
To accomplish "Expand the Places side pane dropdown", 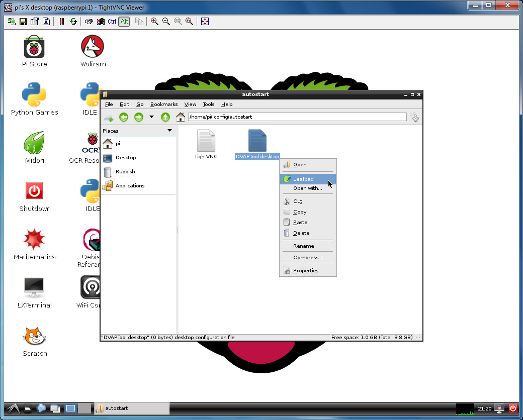I will coord(169,131).
